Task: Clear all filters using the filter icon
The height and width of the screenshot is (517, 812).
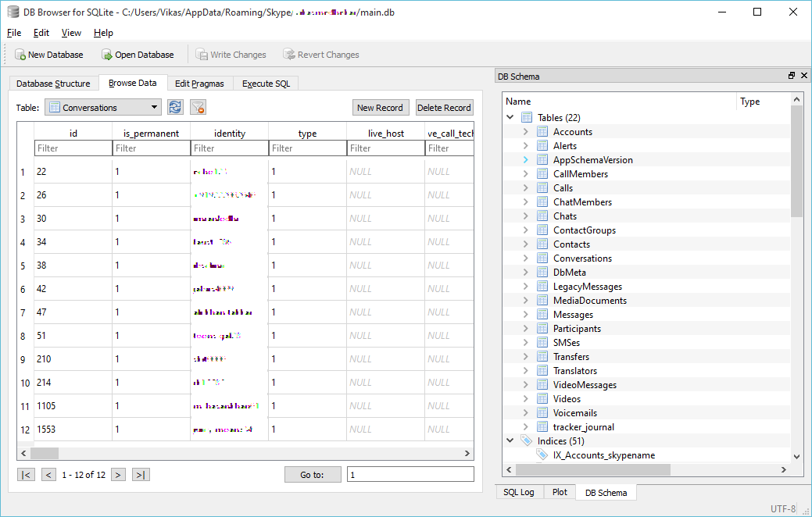Action: 198,108
